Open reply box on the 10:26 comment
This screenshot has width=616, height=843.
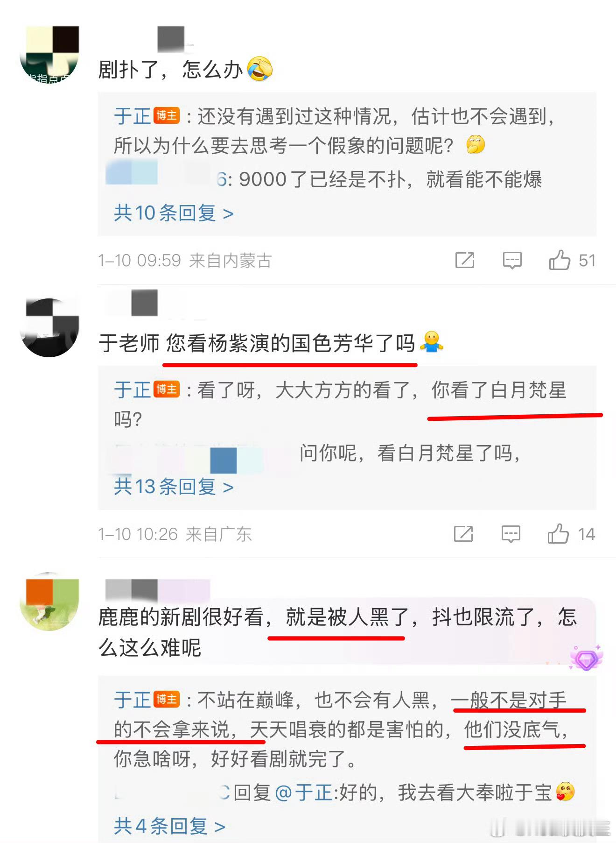(511, 534)
